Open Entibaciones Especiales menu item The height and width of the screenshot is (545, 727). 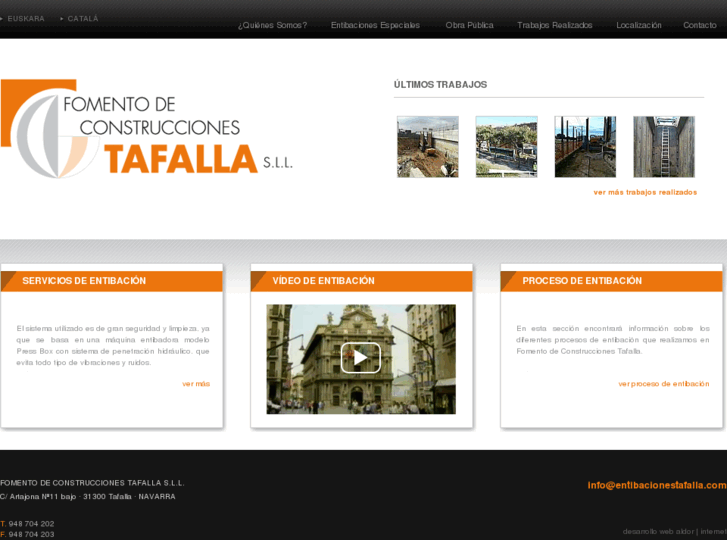click(375, 25)
